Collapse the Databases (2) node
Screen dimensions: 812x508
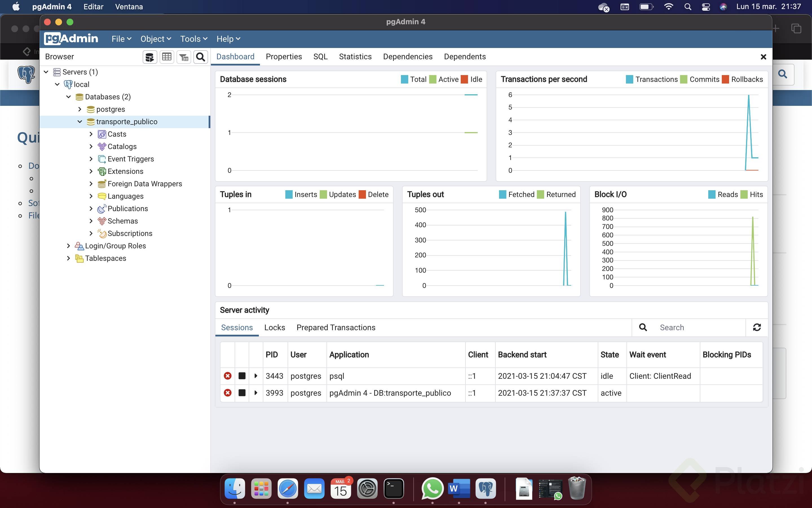[69, 97]
